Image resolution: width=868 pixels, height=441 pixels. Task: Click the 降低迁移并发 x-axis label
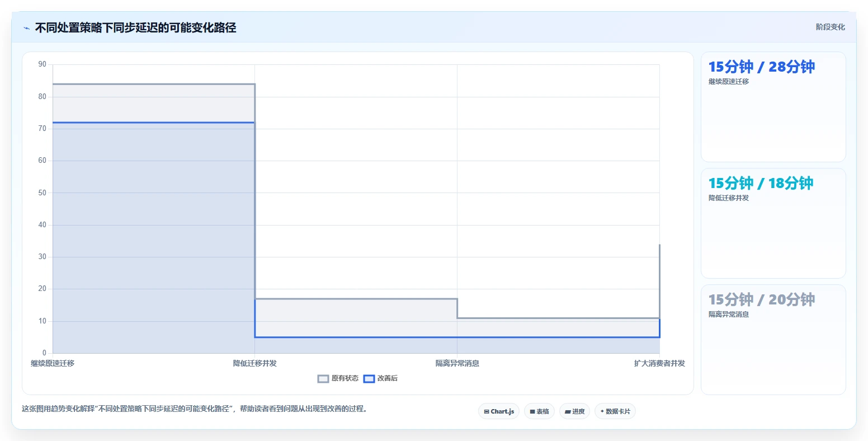(x=255, y=363)
